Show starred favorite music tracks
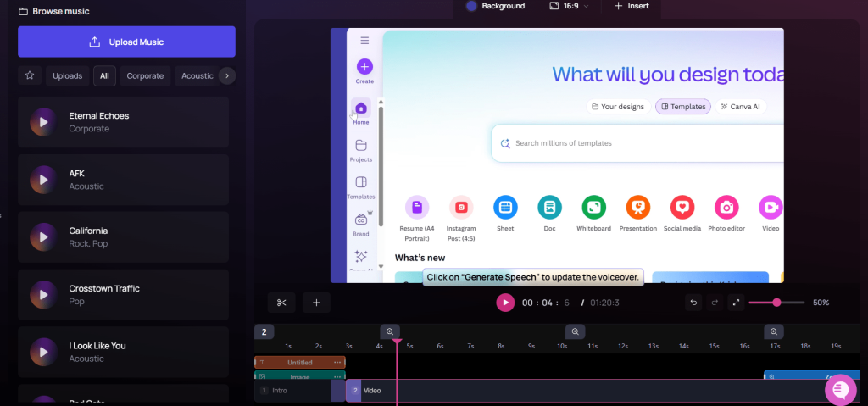 pyautogui.click(x=30, y=76)
